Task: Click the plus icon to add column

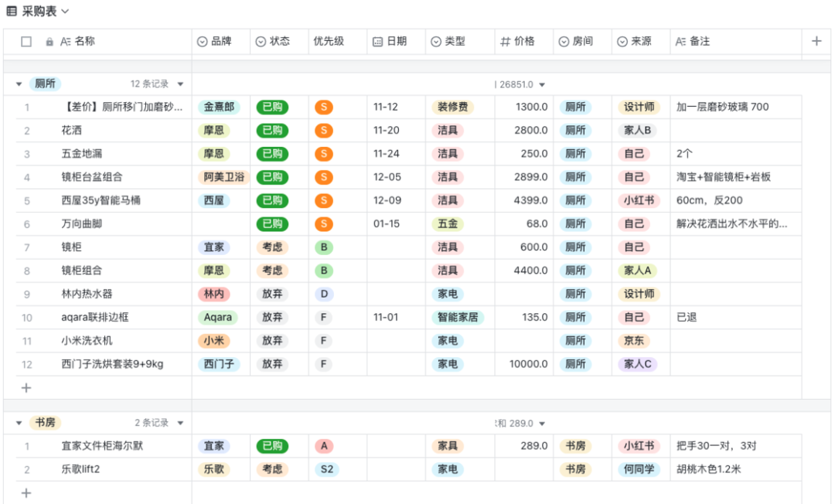Action: 816,41
